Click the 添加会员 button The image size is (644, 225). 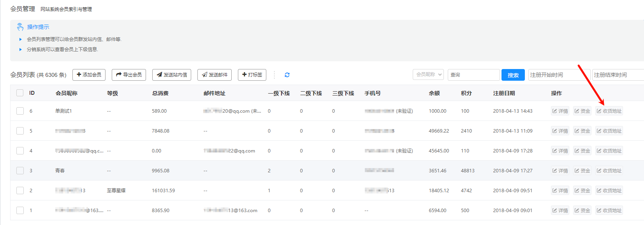pos(89,75)
